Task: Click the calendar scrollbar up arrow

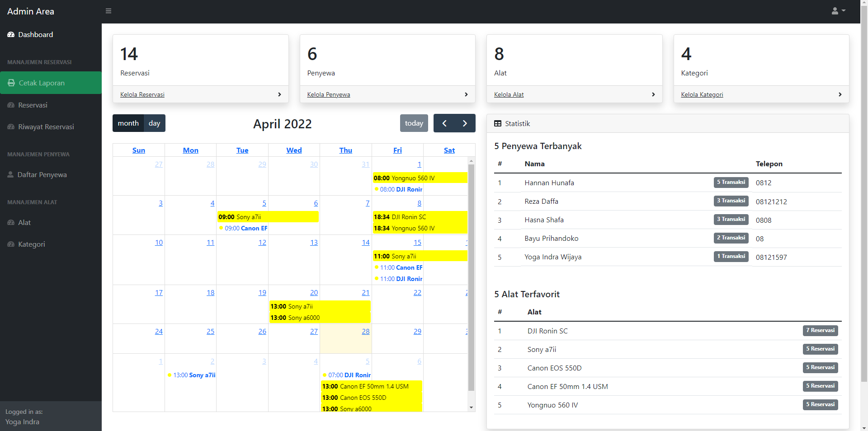Action: tap(471, 161)
